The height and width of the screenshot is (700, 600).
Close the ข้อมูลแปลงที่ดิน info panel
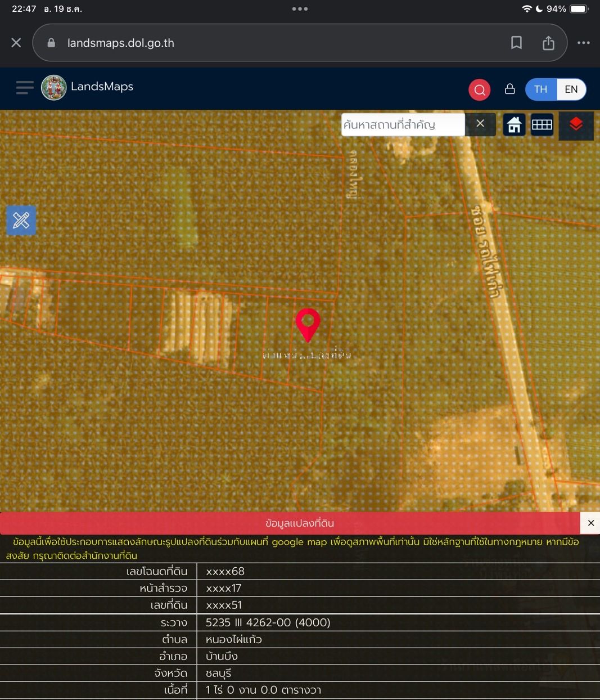(590, 523)
